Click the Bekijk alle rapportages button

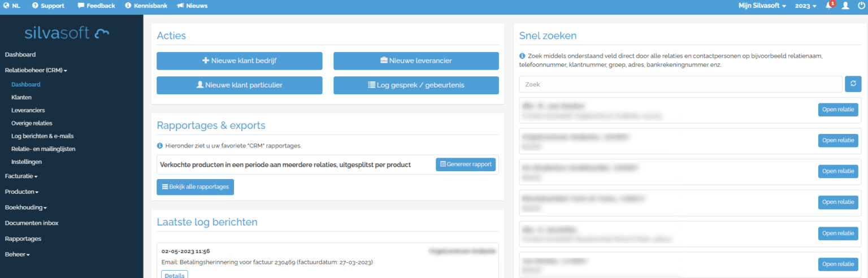coord(195,187)
